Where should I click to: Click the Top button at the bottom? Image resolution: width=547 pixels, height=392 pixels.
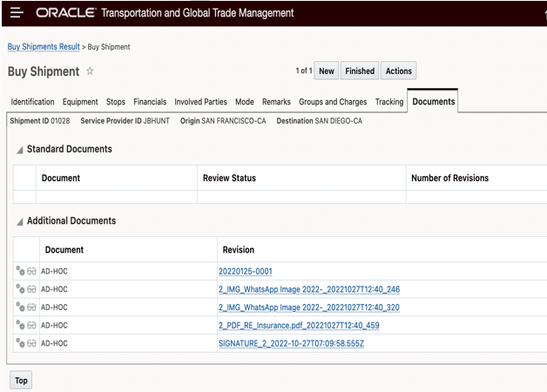[x=20, y=381]
